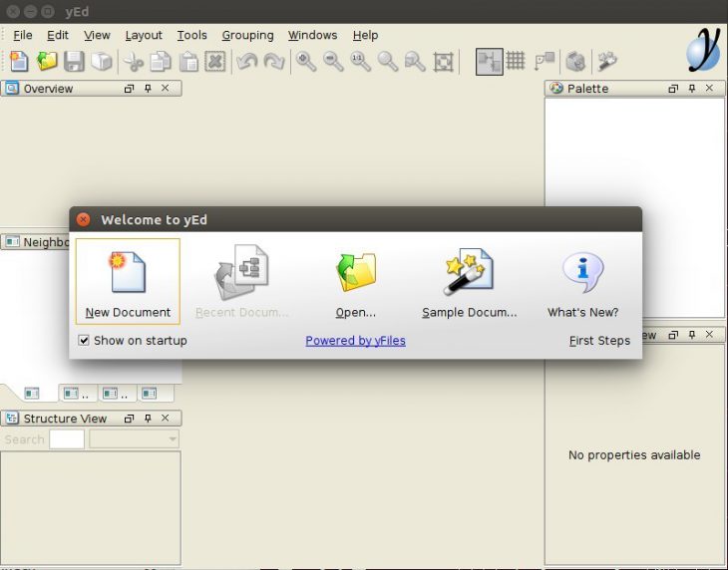Pin the Structure View panel
This screenshot has width=728, height=570.
[x=148, y=419]
